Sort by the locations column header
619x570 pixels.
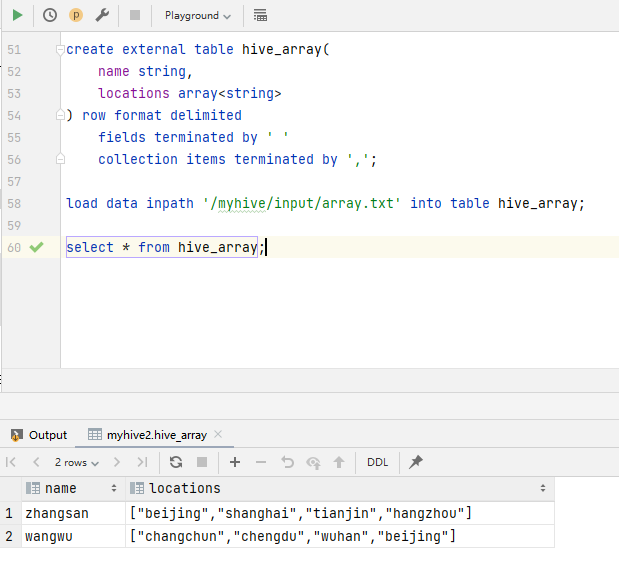pyautogui.click(x=340, y=489)
